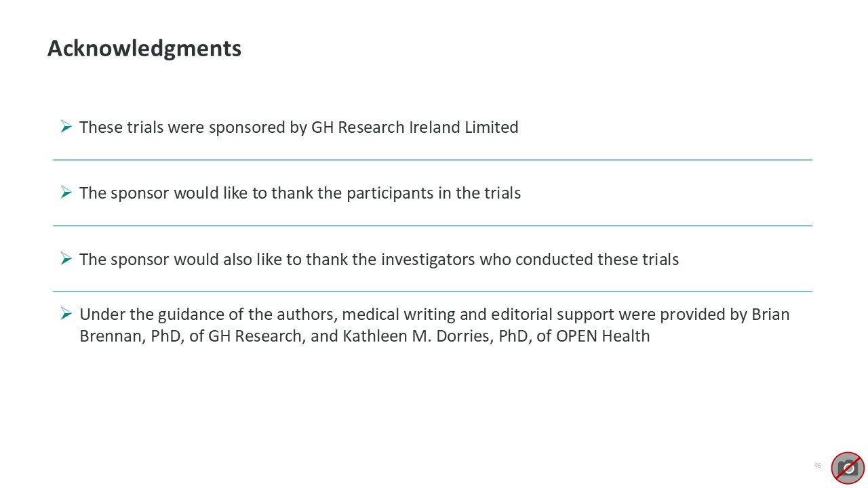The height and width of the screenshot is (488, 868).
Task: Click the divider line below the second bullet
Action: pos(433,226)
